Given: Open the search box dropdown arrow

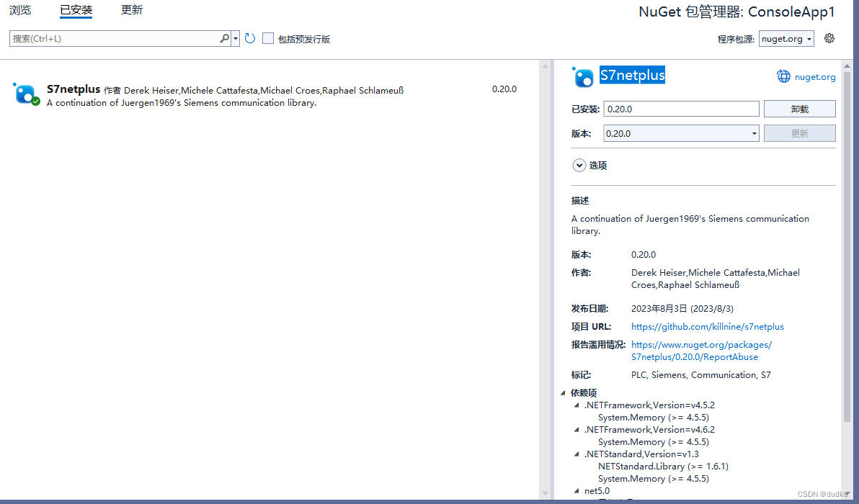Looking at the screenshot, I should click(x=236, y=38).
